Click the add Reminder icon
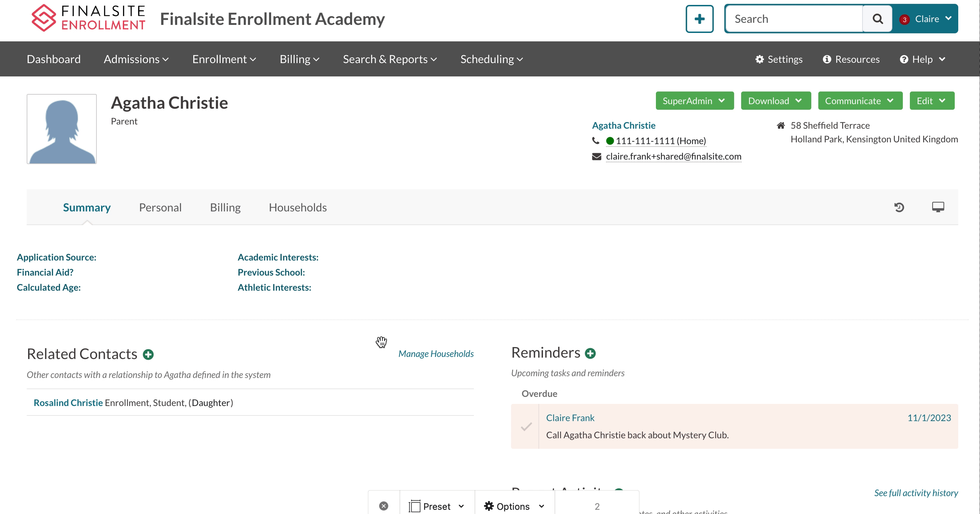Viewport: 980px width, 514px height. point(589,353)
